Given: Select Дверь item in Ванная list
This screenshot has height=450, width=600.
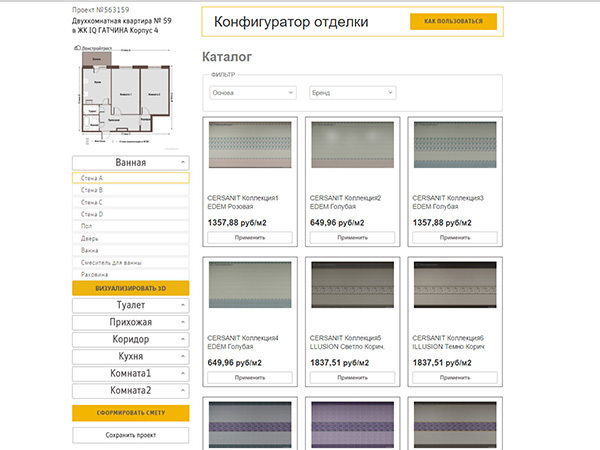Looking at the screenshot, I should tap(130, 238).
